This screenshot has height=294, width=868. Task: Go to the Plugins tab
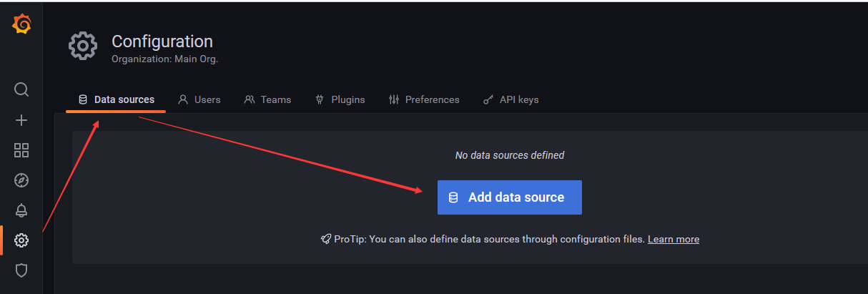[x=340, y=99]
